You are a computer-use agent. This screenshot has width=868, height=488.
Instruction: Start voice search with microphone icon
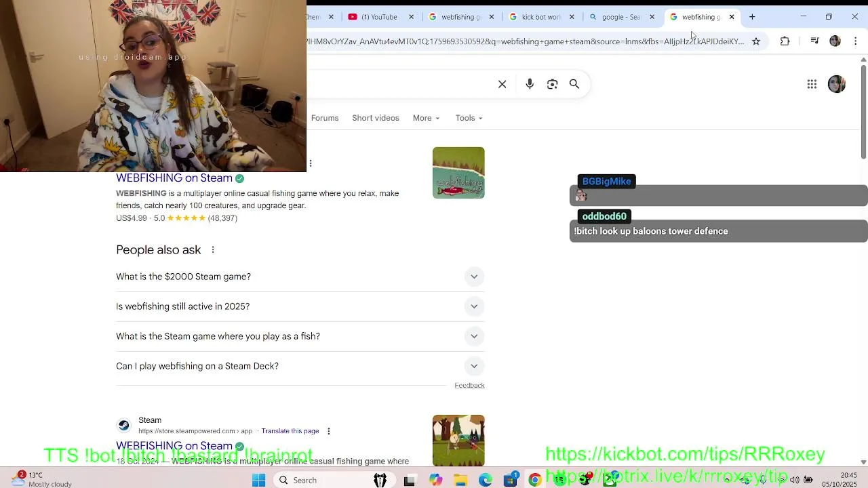click(x=530, y=84)
